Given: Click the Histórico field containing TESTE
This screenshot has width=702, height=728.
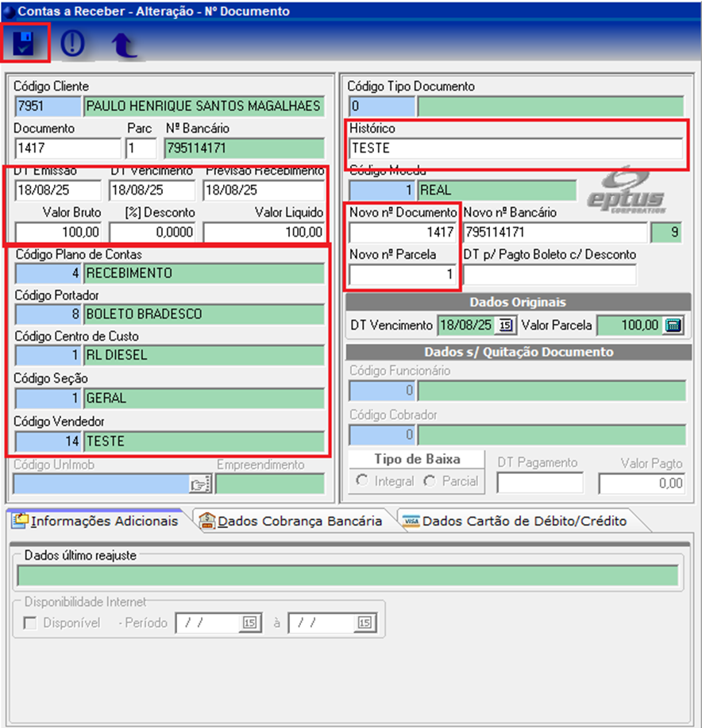Looking at the screenshot, I should [515, 148].
